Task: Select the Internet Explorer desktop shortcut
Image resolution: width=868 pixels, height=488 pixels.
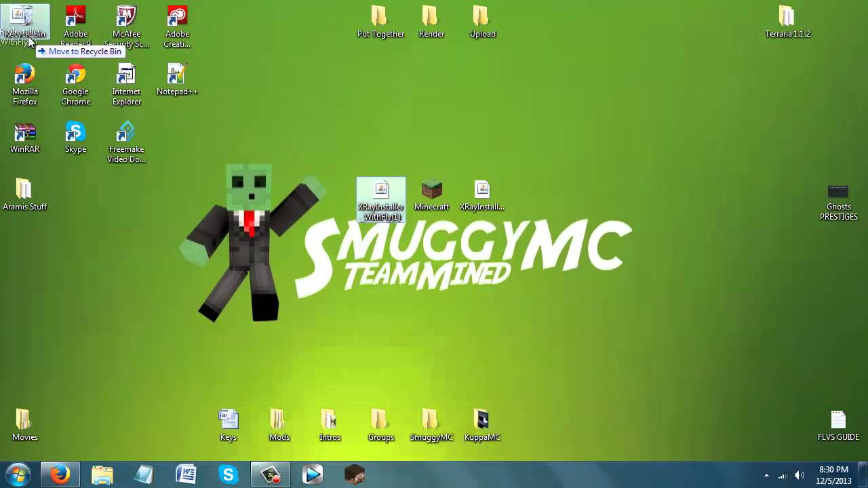Action: [126, 85]
